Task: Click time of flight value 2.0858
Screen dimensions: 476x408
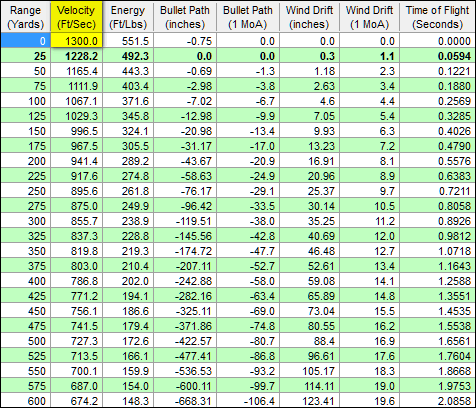Action: (x=437, y=401)
